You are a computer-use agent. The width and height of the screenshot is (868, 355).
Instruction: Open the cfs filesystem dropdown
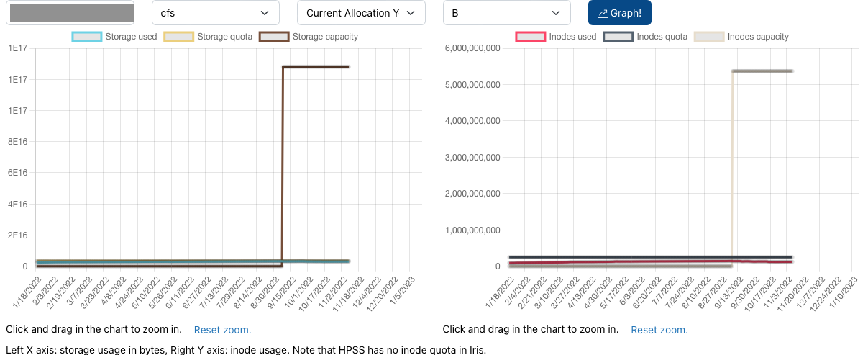pos(215,13)
